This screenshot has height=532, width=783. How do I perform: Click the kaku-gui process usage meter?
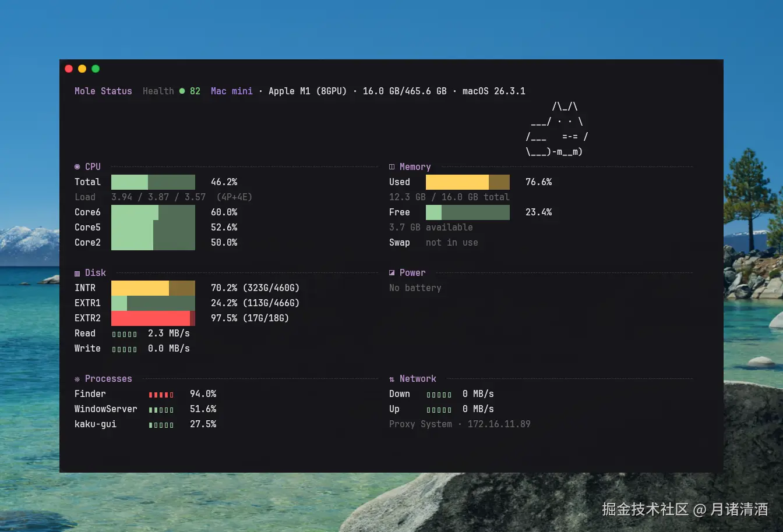click(x=161, y=425)
